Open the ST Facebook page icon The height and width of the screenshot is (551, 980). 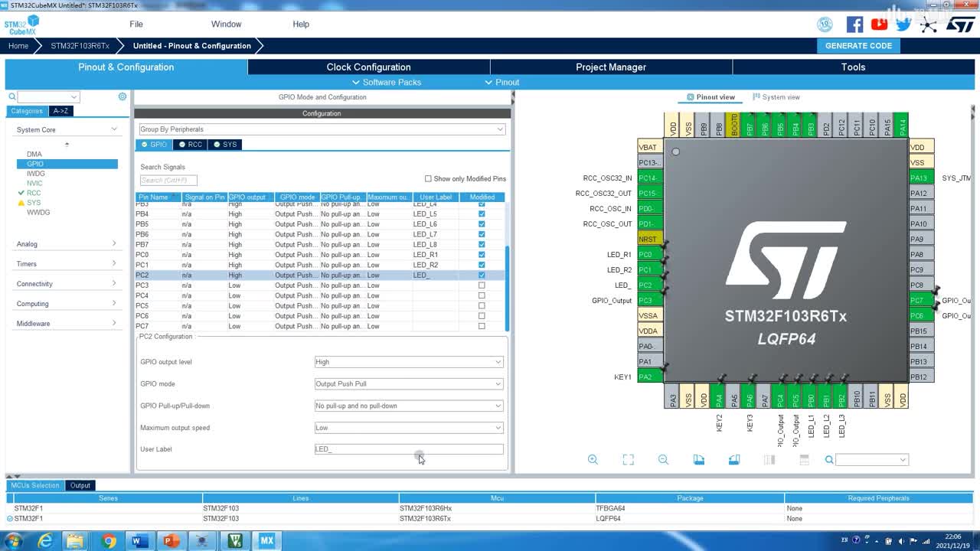[854, 24]
